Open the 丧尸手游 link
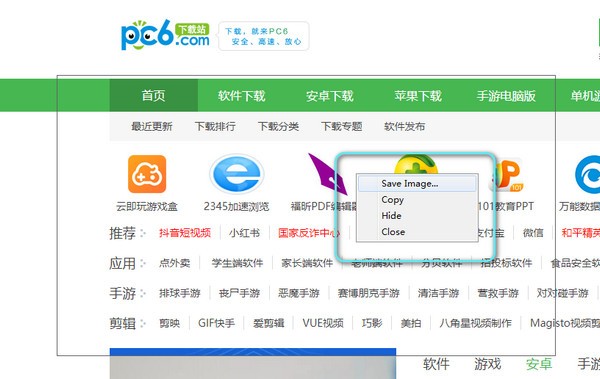 point(239,293)
